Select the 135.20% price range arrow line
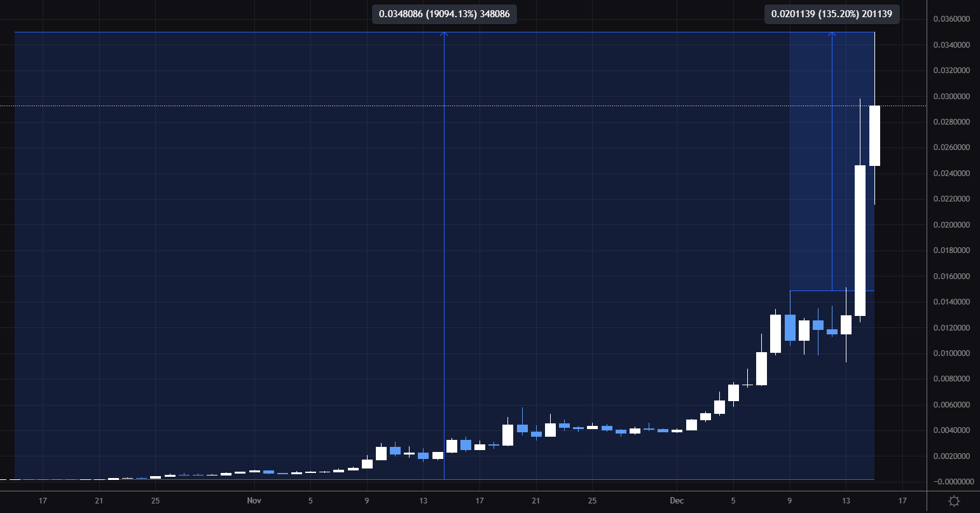980x513 pixels. click(832, 161)
